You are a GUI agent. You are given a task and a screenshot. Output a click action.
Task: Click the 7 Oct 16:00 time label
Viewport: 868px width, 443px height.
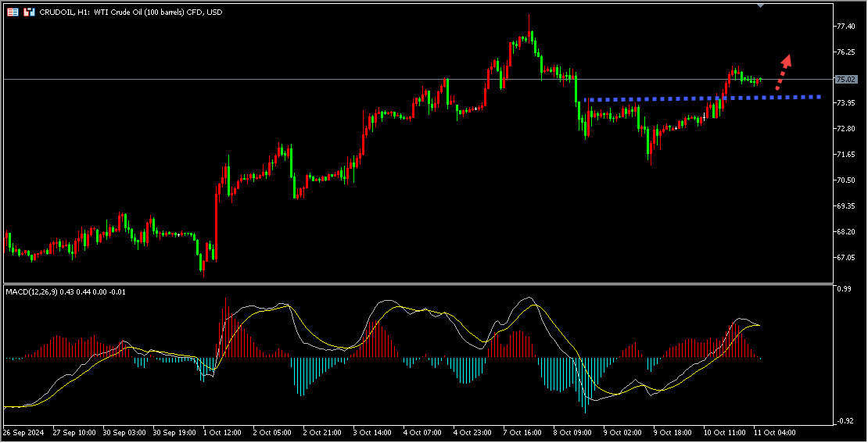coord(522,433)
